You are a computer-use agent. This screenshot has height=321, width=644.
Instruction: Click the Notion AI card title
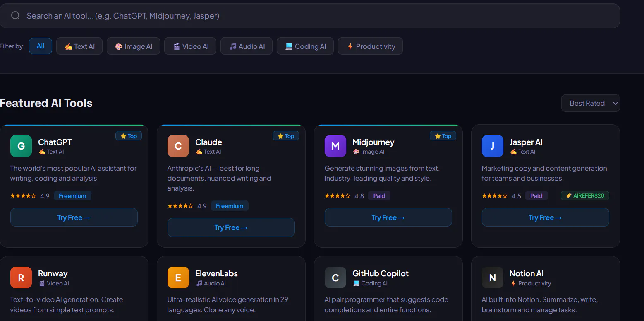[x=527, y=273]
